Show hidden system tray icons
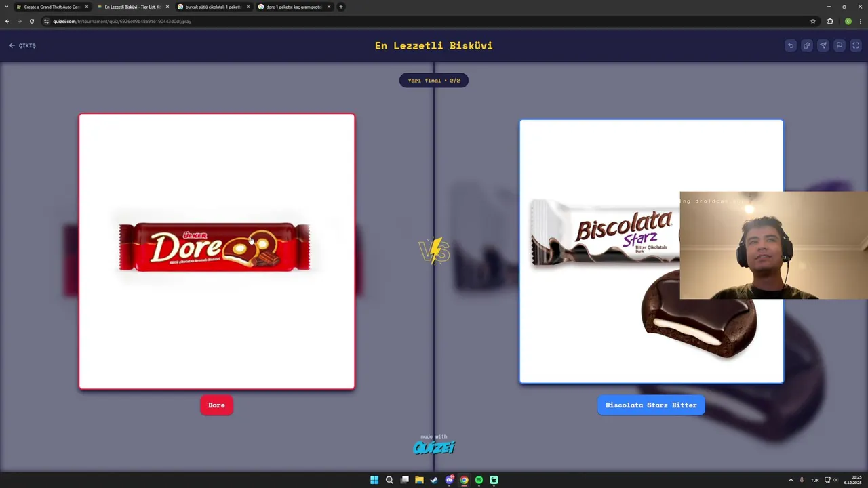The width and height of the screenshot is (868, 488). pos(790,480)
